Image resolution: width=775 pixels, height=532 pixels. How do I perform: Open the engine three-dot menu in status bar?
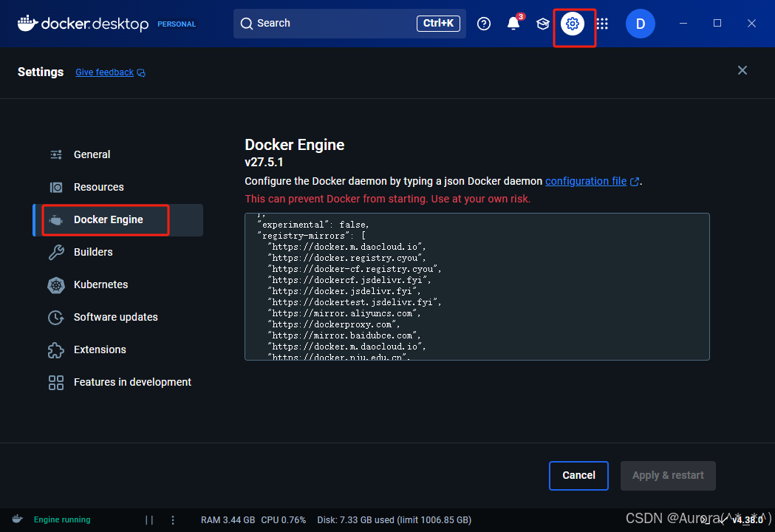[172, 519]
